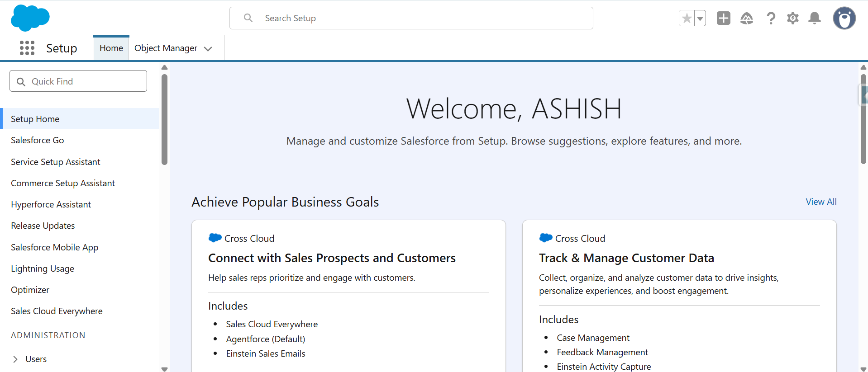Image resolution: width=868 pixels, height=372 pixels.
Task: Click the View All link
Action: 821,202
